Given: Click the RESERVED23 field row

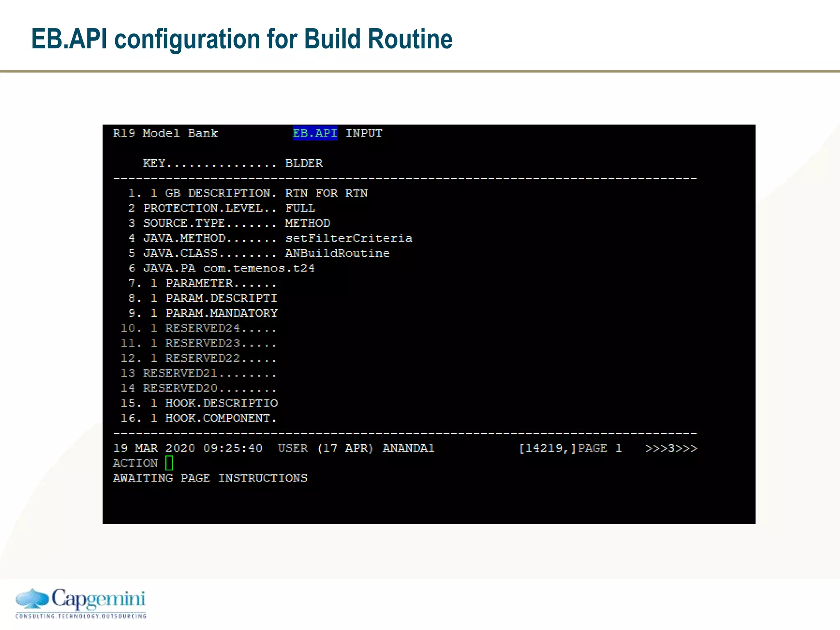Looking at the screenshot, I should (x=199, y=343).
